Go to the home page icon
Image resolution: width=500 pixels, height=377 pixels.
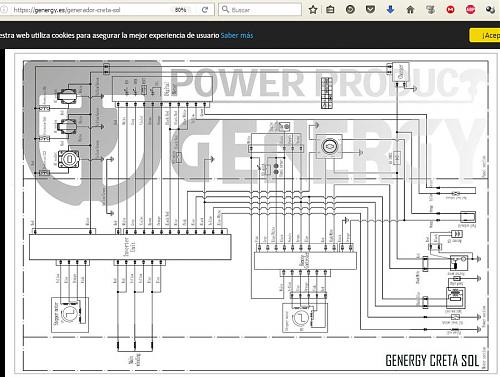[410, 10]
